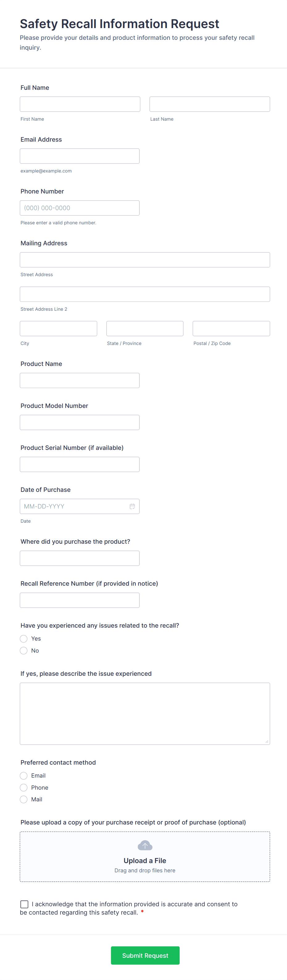The image size is (287, 980).
Task: Click the Product Model Number field
Action: [80, 422]
